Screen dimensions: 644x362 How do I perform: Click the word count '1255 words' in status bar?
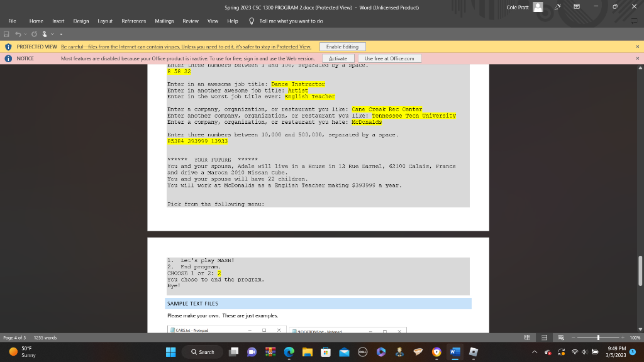44,337
